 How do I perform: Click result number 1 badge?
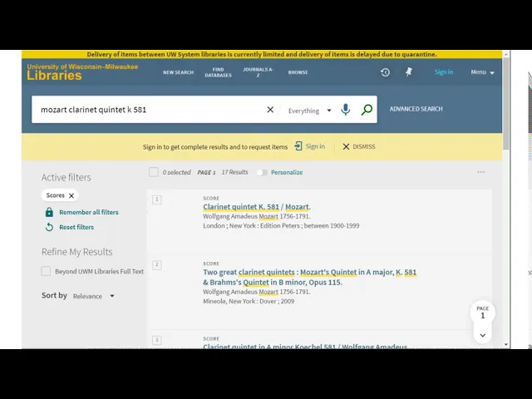point(157,199)
